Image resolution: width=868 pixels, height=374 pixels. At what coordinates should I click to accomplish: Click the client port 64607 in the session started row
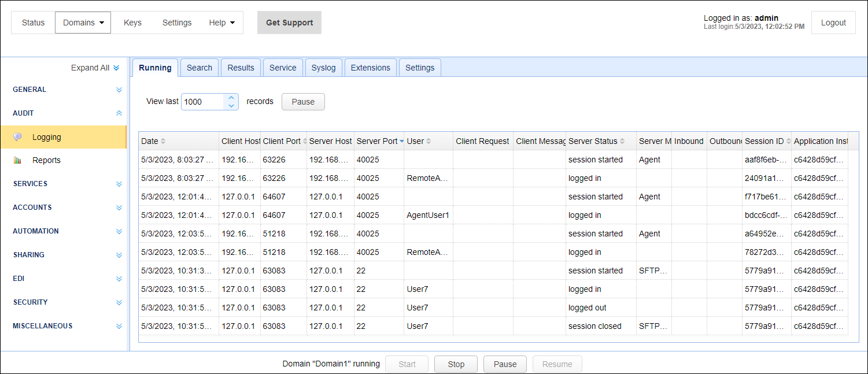click(x=283, y=197)
